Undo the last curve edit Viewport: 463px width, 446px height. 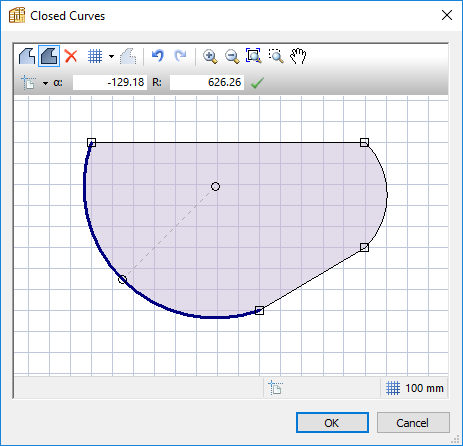point(158,56)
